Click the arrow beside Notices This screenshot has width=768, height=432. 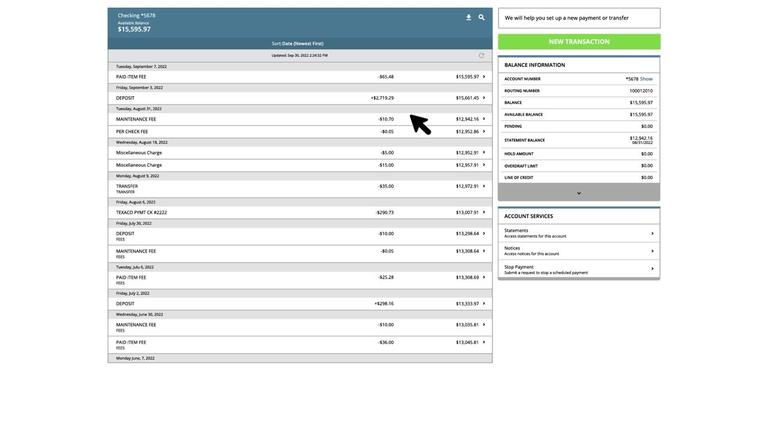pos(652,251)
